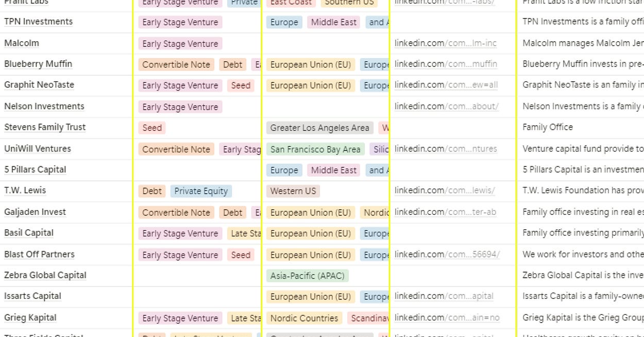644x337 pixels.
Task: Click Early Stage Venture tag in Basil Capital row
Action: [x=180, y=233]
